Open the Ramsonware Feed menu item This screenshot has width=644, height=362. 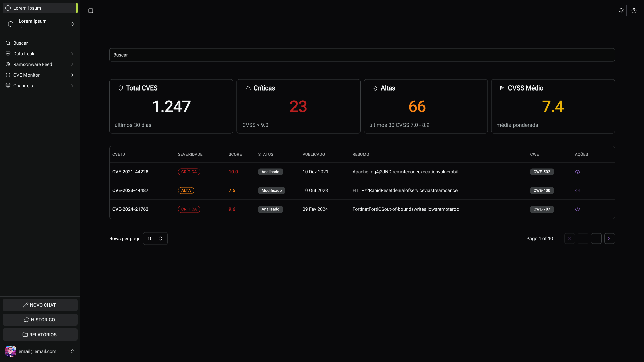point(40,64)
